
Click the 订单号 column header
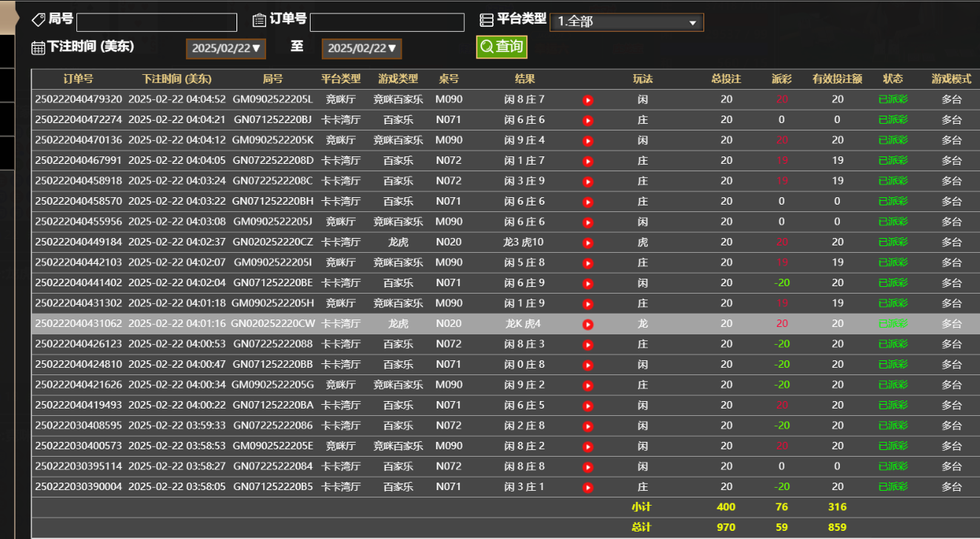pos(78,79)
